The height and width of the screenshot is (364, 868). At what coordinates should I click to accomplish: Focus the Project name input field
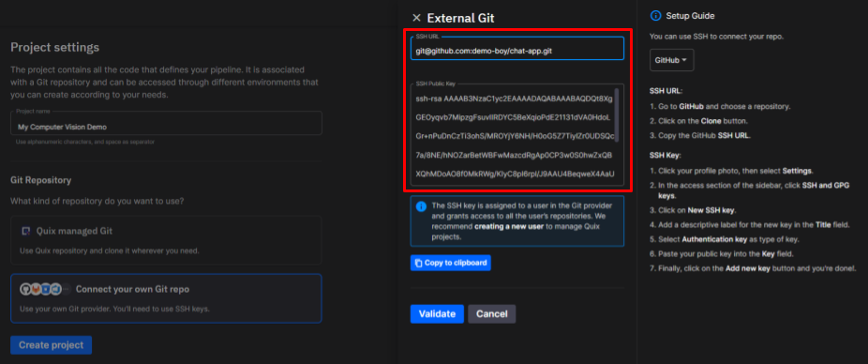pyautogui.click(x=166, y=123)
